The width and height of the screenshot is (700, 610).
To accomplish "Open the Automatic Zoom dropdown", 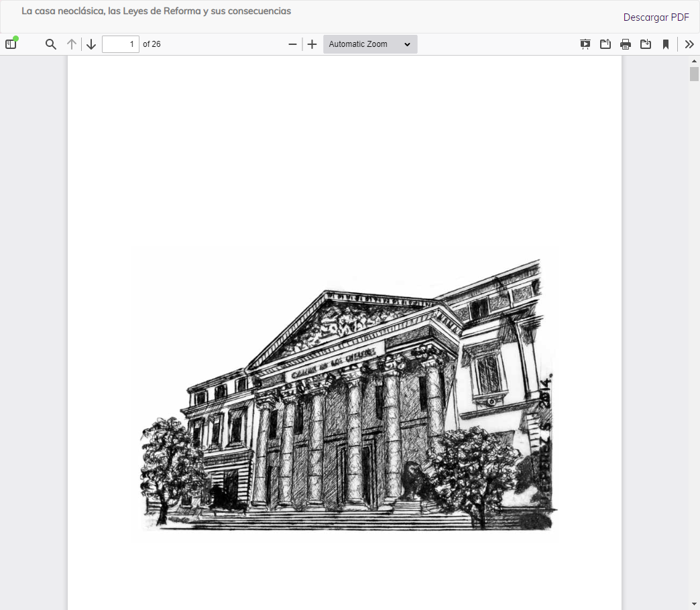I will (370, 44).
